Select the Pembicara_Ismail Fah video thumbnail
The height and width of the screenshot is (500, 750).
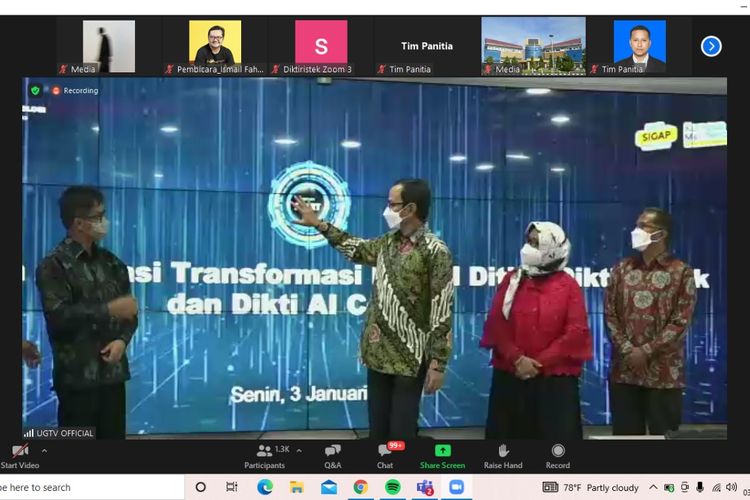point(215,44)
